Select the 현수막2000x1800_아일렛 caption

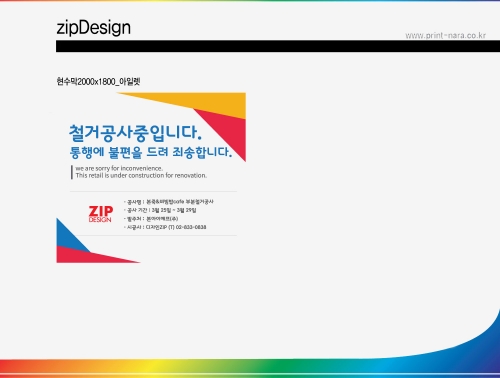pos(98,81)
